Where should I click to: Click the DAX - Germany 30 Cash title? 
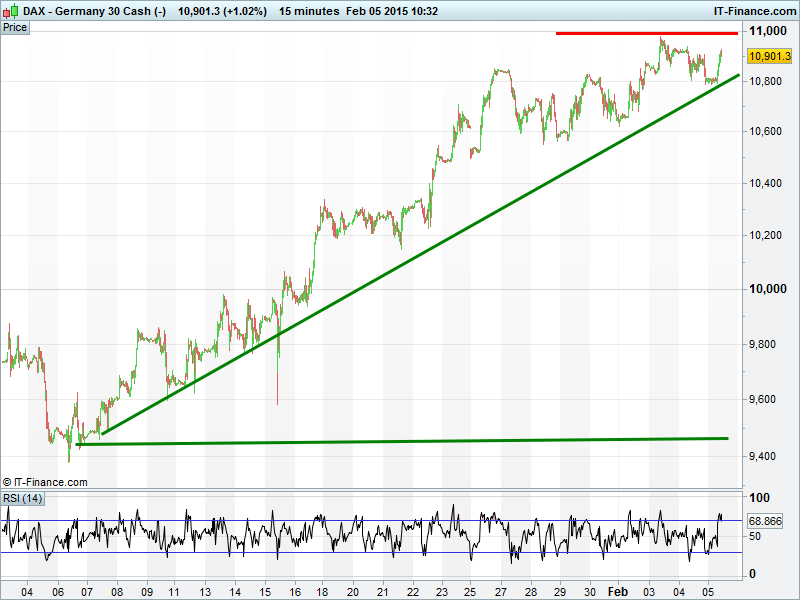[x=94, y=10]
